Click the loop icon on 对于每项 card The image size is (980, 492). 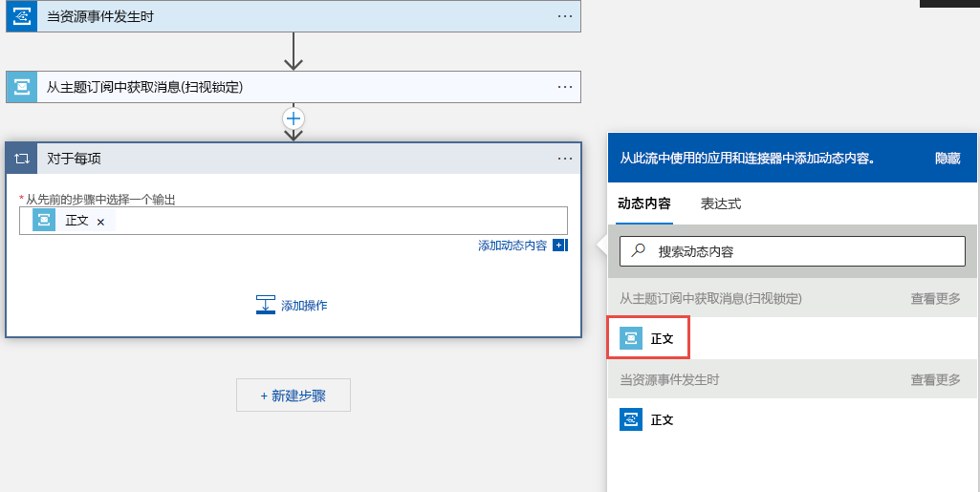[22, 159]
